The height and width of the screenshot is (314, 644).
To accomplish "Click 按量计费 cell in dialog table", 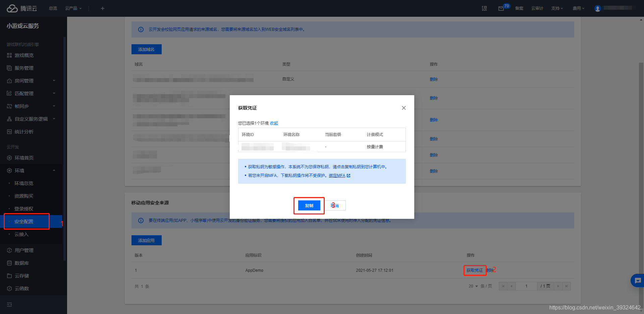I will [375, 147].
